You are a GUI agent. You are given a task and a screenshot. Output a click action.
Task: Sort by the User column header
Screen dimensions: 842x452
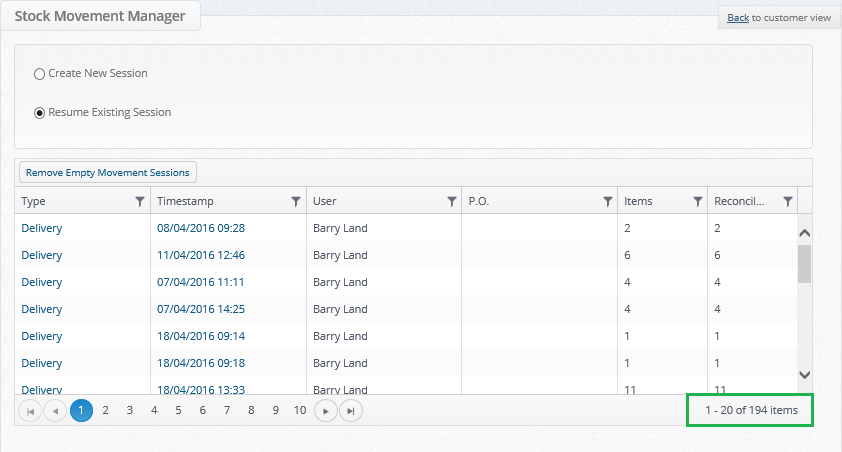[325, 201]
